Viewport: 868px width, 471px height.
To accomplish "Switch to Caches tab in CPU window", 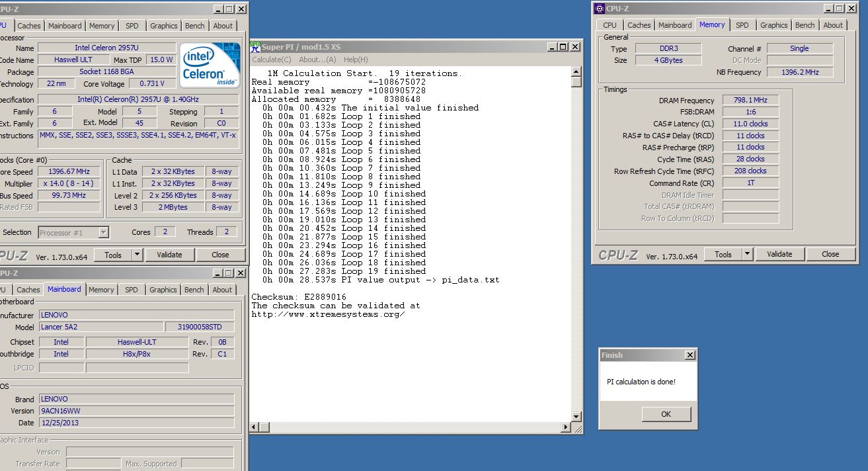I will pyautogui.click(x=28, y=26).
